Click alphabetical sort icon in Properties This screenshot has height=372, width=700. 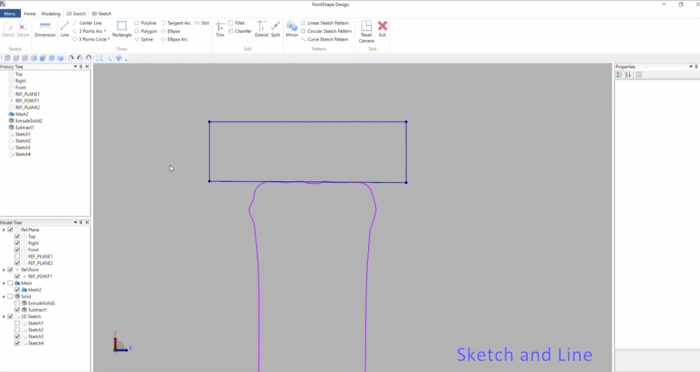coord(628,75)
